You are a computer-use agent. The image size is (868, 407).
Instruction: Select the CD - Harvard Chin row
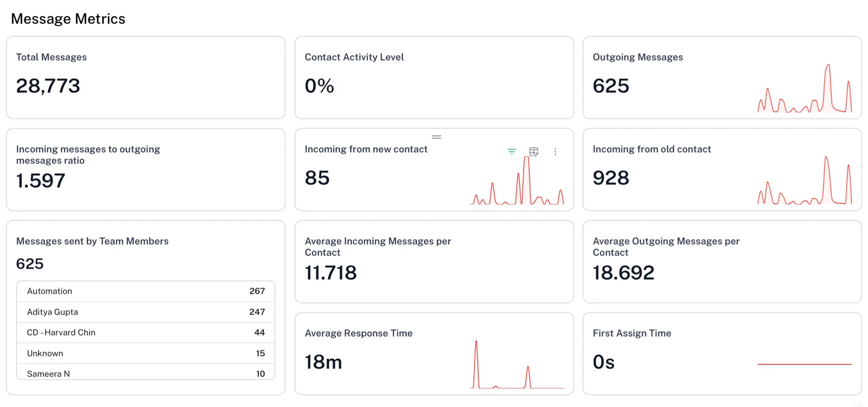[145, 333]
